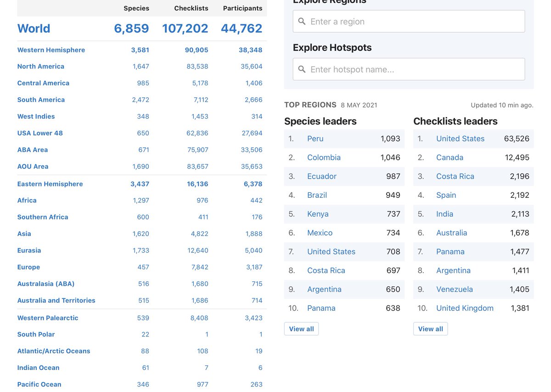Open Costa Rica in Checklists leaders

pos(455,176)
